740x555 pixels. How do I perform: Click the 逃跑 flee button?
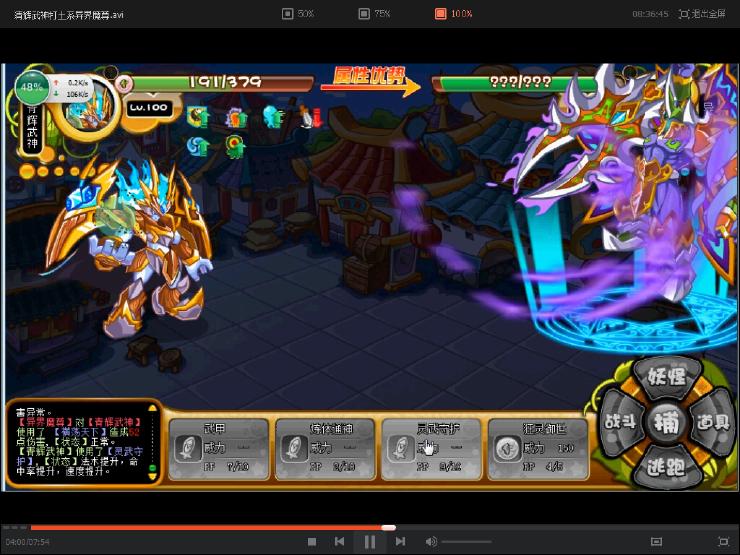click(x=667, y=467)
